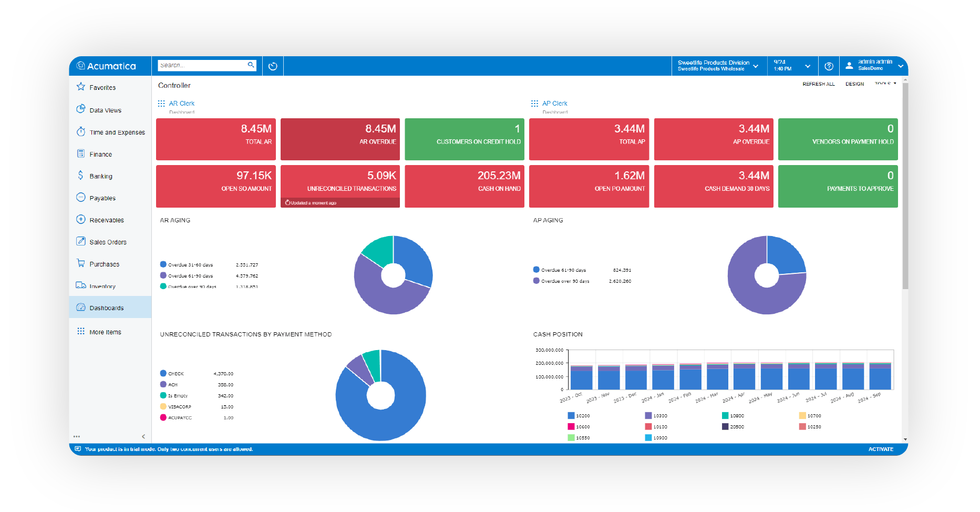
Task: Open the Vendors on Payment Hold tile
Action: pyautogui.click(x=838, y=139)
